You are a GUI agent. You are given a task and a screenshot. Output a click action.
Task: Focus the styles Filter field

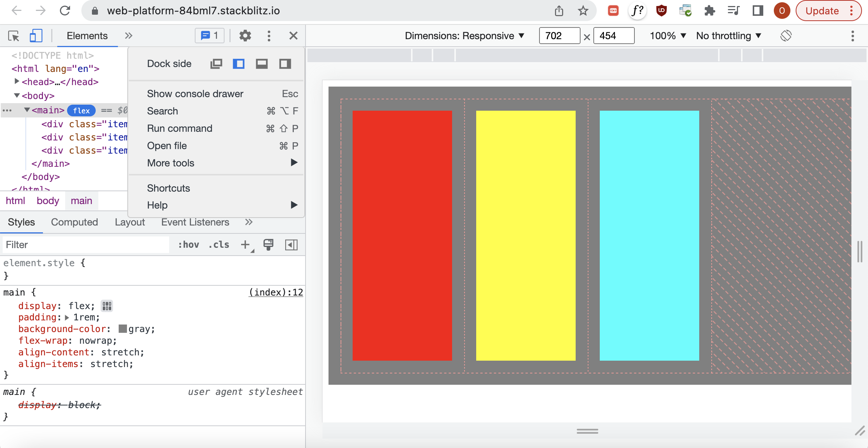[x=86, y=245]
